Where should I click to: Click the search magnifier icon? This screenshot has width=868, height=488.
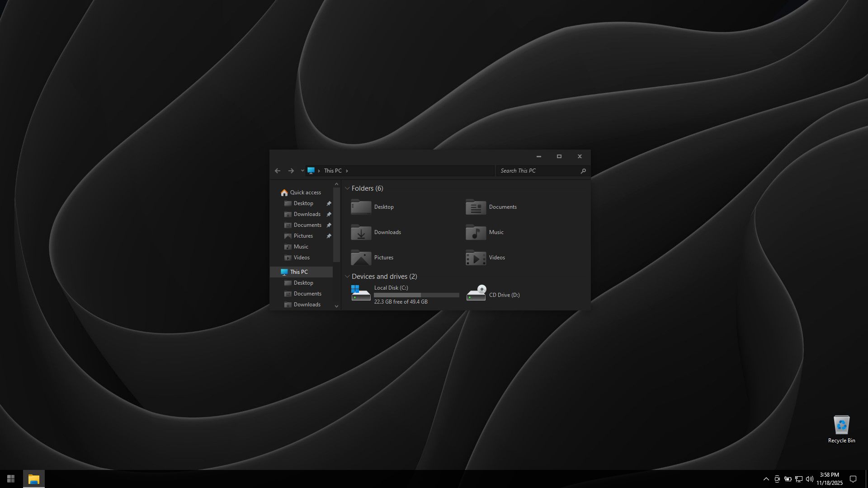583,171
